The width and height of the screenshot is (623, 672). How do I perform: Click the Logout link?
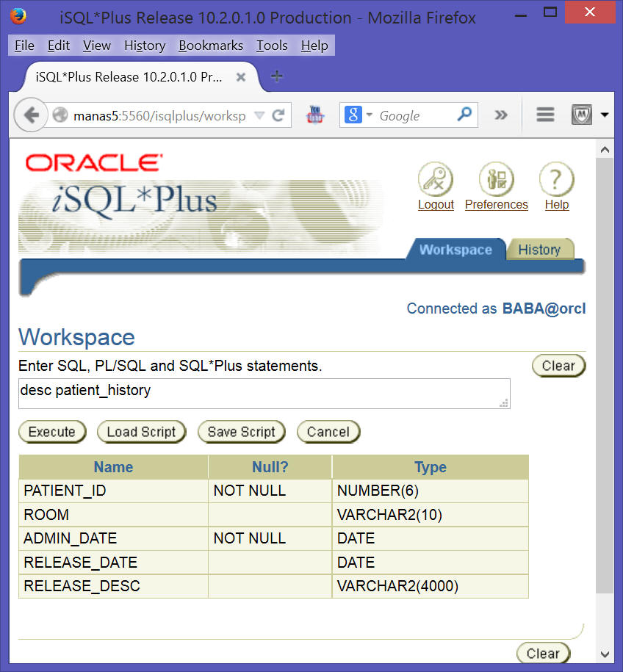(436, 204)
